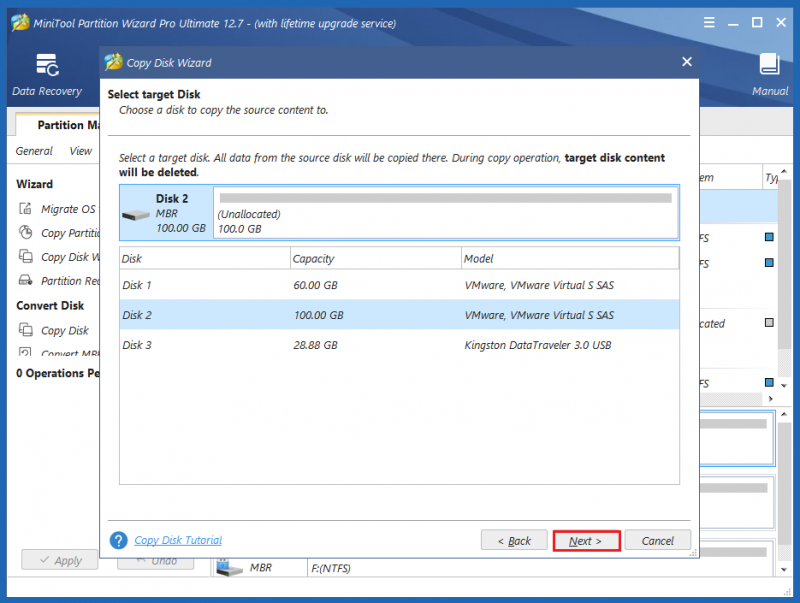This screenshot has width=800, height=603.
Task: Select the Migrate OS wizard icon
Action: tap(26, 209)
